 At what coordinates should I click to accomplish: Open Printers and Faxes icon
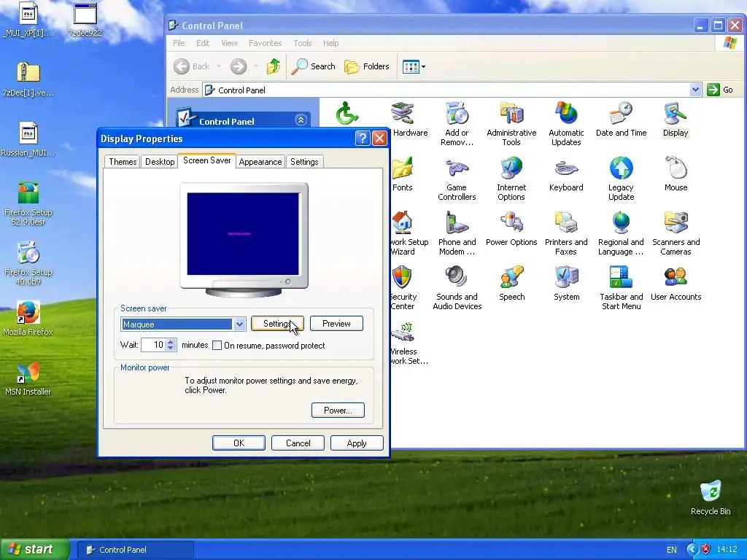coord(566,233)
